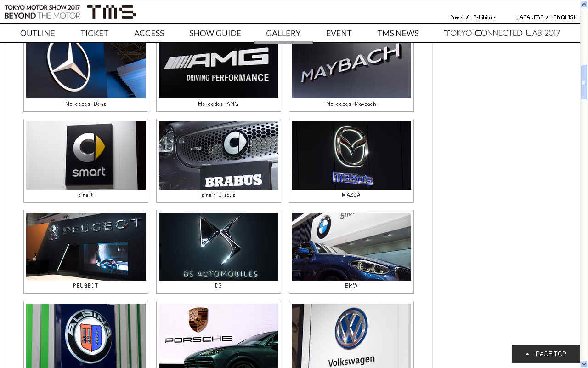The width and height of the screenshot is (588, 368).
Task: Open the TICKET menu
Action: (94, 33)
